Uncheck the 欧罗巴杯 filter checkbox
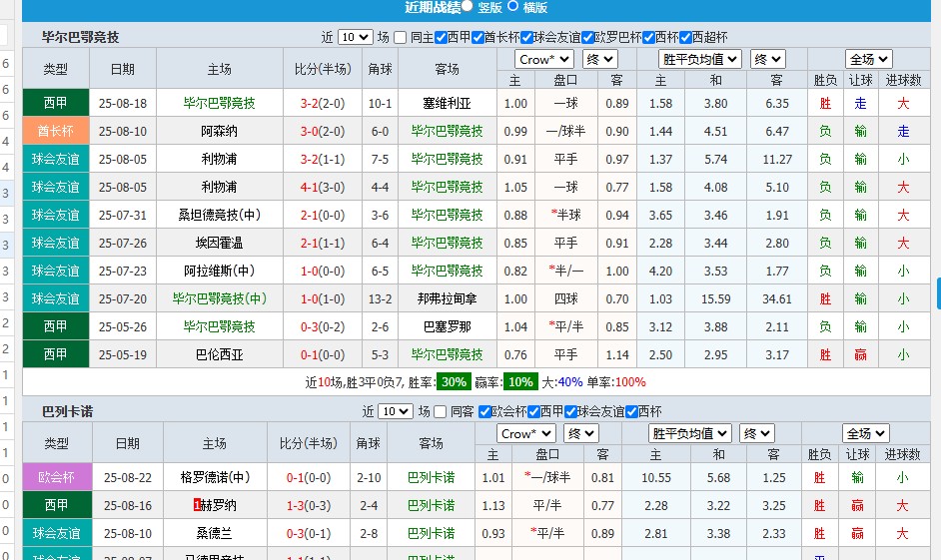Image resolution: width=941 pixels, height=560 pixels. [586, 37]
